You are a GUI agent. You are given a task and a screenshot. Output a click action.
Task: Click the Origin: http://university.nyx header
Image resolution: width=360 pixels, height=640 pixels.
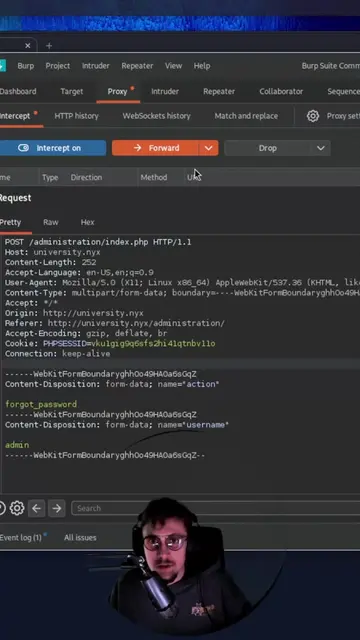[74, 313]
